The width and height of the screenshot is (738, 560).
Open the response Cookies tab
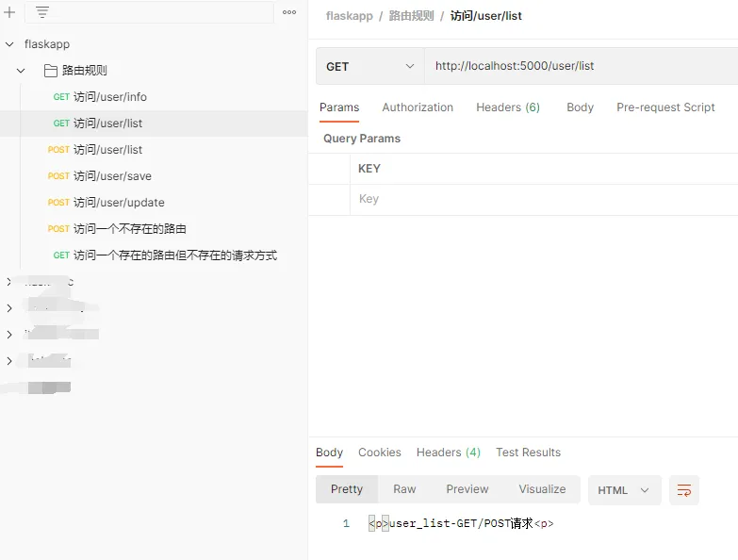379,453
